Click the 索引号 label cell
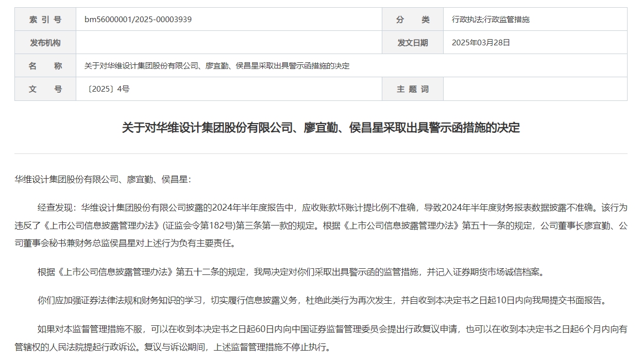 point(45,20)
